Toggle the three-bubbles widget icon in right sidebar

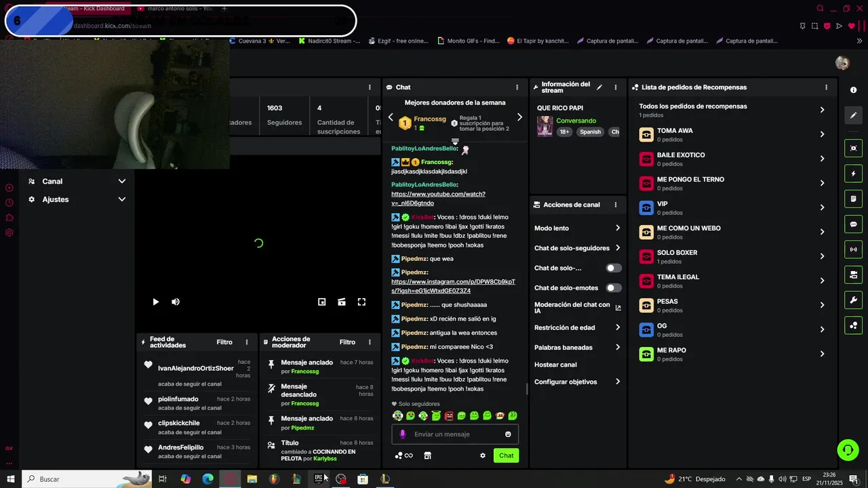(853, 325)
